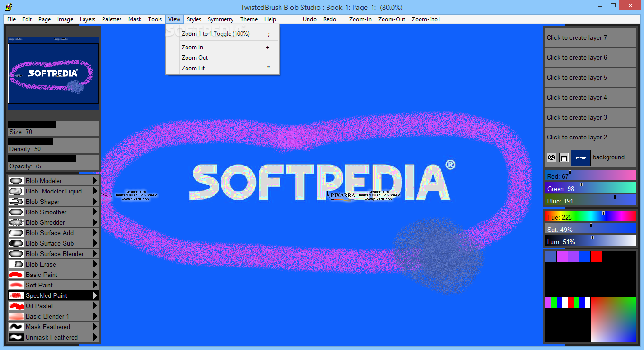
Task: Adjust the Lum slider
Action: pos(591,241)
